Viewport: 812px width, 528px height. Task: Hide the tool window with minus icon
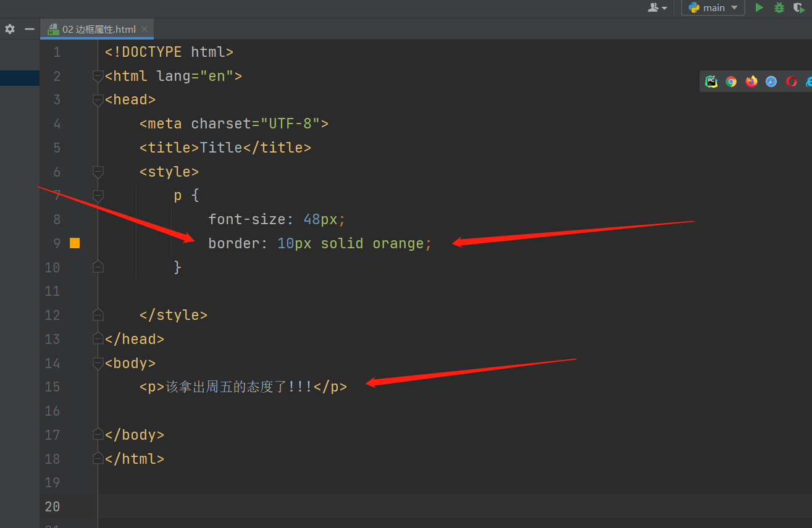(x=29, y=29)
